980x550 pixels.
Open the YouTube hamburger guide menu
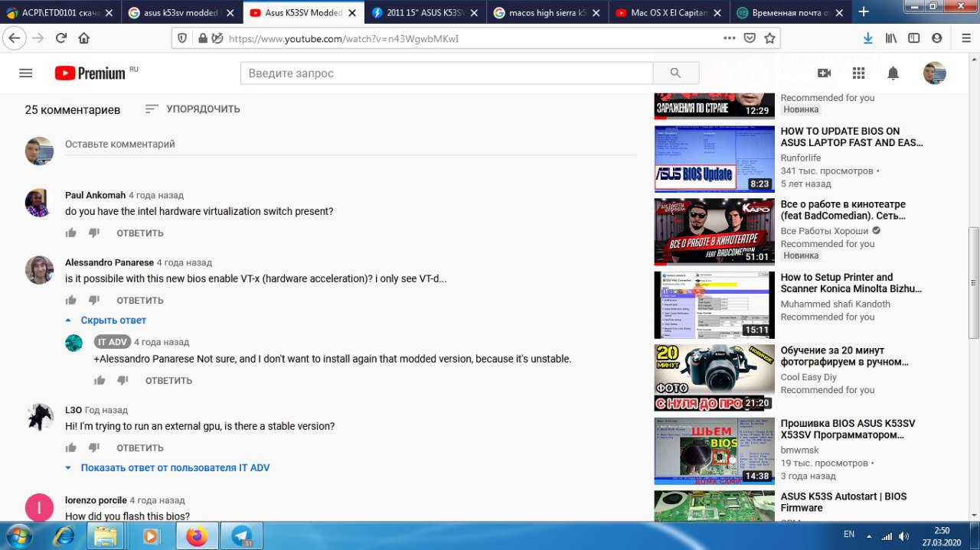25,73
